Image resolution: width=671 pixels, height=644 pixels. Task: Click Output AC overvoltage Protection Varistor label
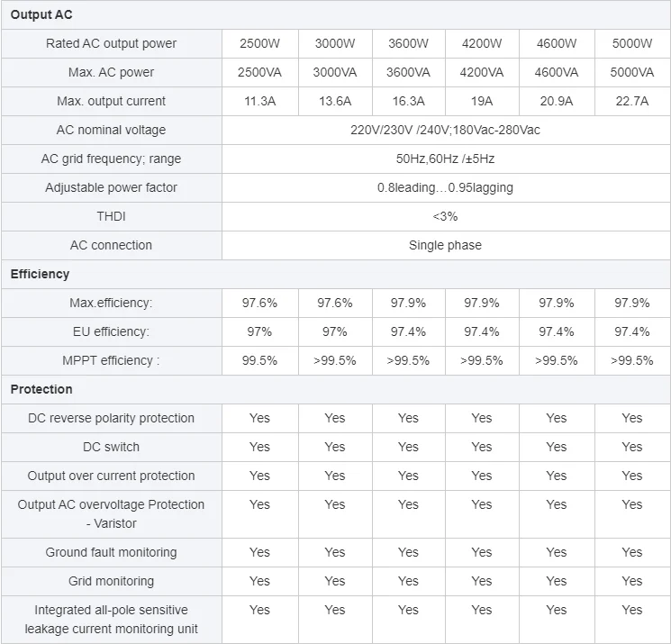coord(111,513)
